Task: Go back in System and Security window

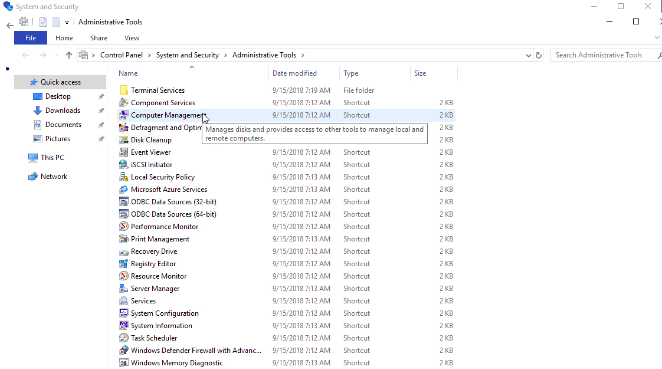Action: click(x=10, y=26)
